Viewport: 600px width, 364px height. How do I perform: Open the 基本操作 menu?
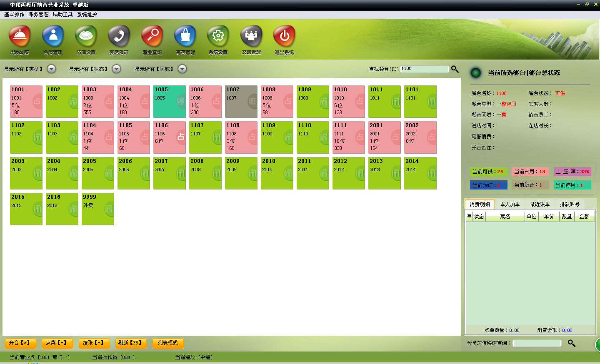tap(14, 15)
